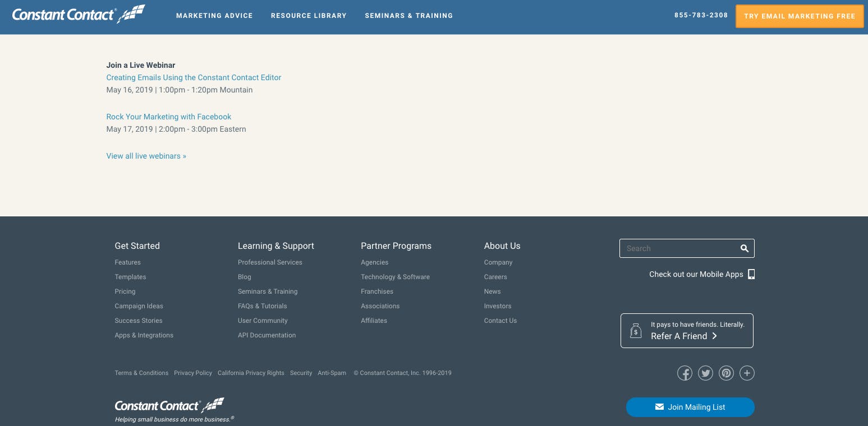This screenshot has width=868, height=426.
Task: Click the Partner Programs heading
Action: click(x=396, y=246)
